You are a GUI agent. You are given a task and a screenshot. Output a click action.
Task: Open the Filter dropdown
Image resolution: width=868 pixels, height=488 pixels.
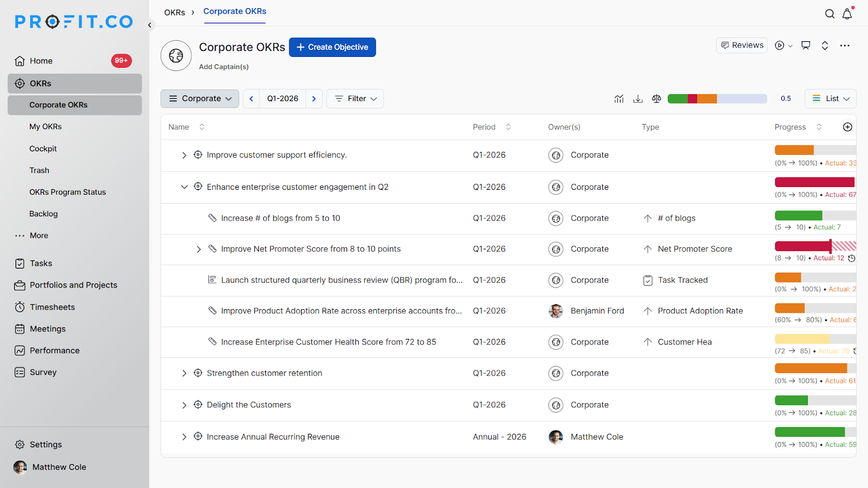coord(355,99)
